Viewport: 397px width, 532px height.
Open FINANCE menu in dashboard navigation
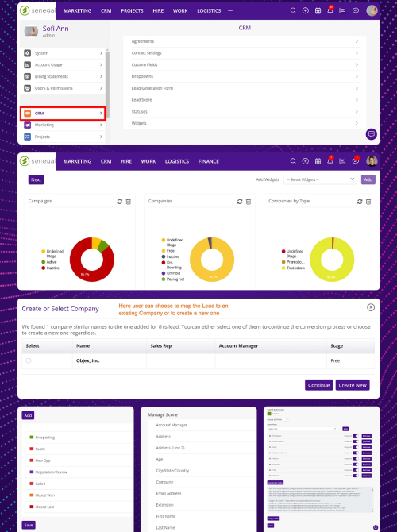point(209,161)
